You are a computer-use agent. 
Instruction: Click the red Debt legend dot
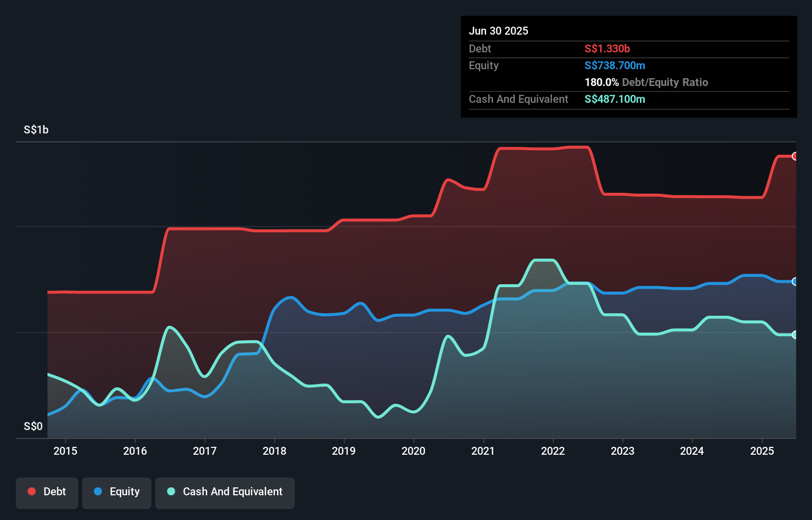[x=32, y=491]
